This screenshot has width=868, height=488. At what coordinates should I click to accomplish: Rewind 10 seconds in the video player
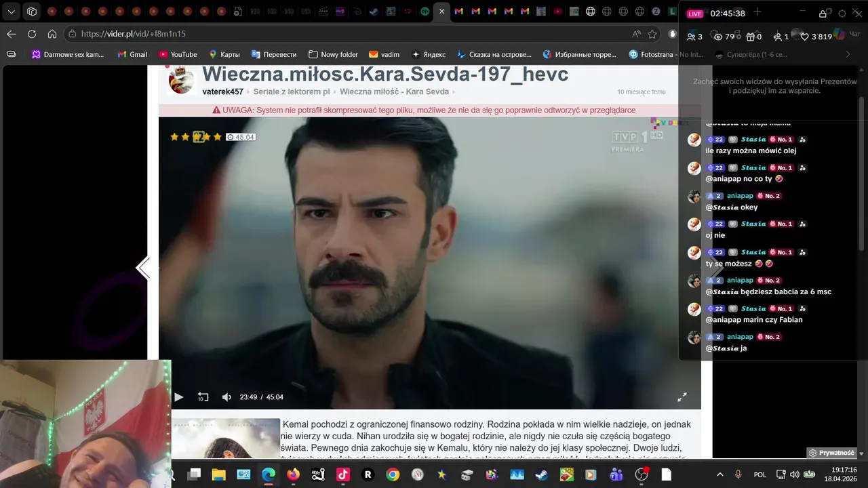pos(203,397)
